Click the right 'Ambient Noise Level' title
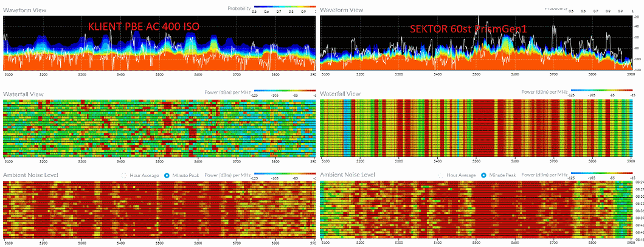This screenshot has width=644, height=247. (x=347, y=175)
